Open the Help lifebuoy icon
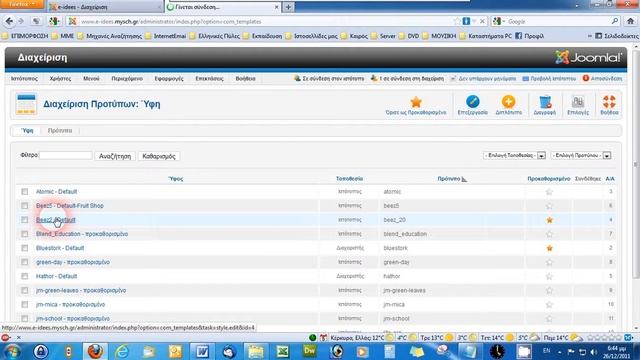 coord(609,102)
